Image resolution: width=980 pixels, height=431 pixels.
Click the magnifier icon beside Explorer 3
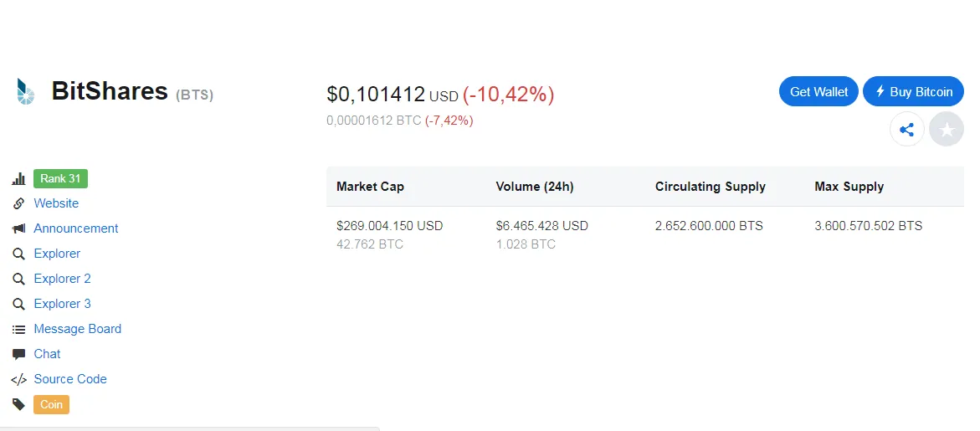tap(18, 304)
